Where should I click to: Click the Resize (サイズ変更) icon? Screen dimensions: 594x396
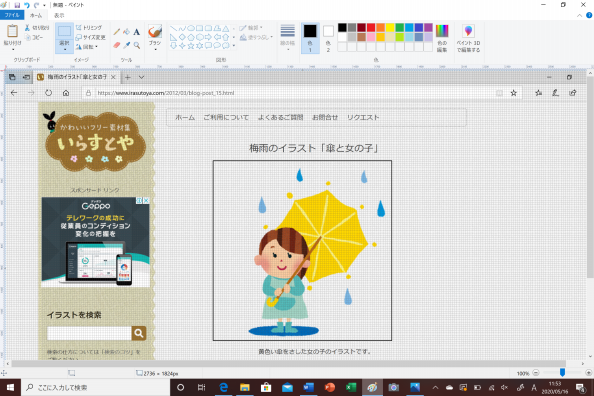coord(78,37)
